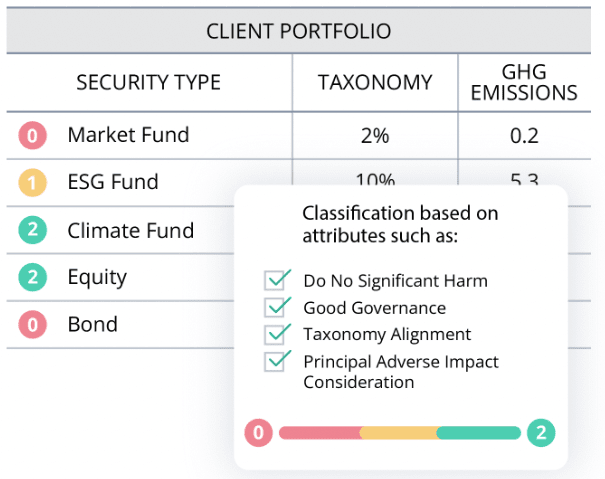Click the Market Fund 2% taxonomy value
The height and width of the screenshot is (479, 605).
coord(374,136)
